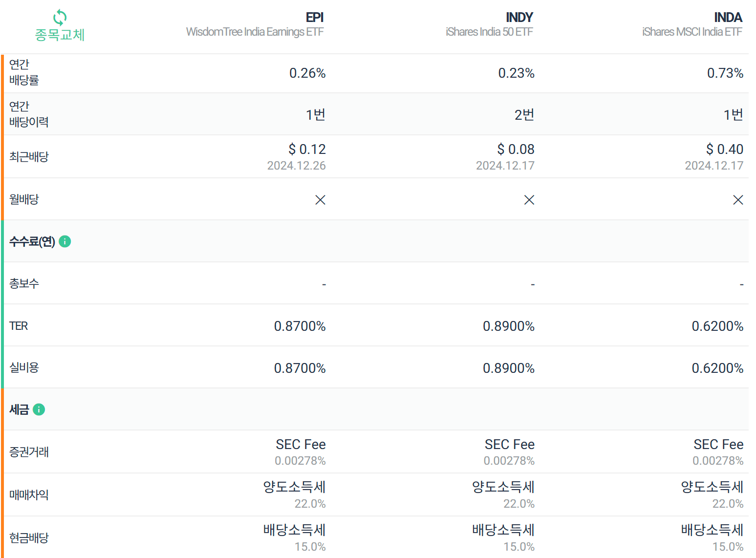Open the info icon next to 세금
The width and height of the screenshot is (756, 558).
pyautogui.click(x=39, y=409)
